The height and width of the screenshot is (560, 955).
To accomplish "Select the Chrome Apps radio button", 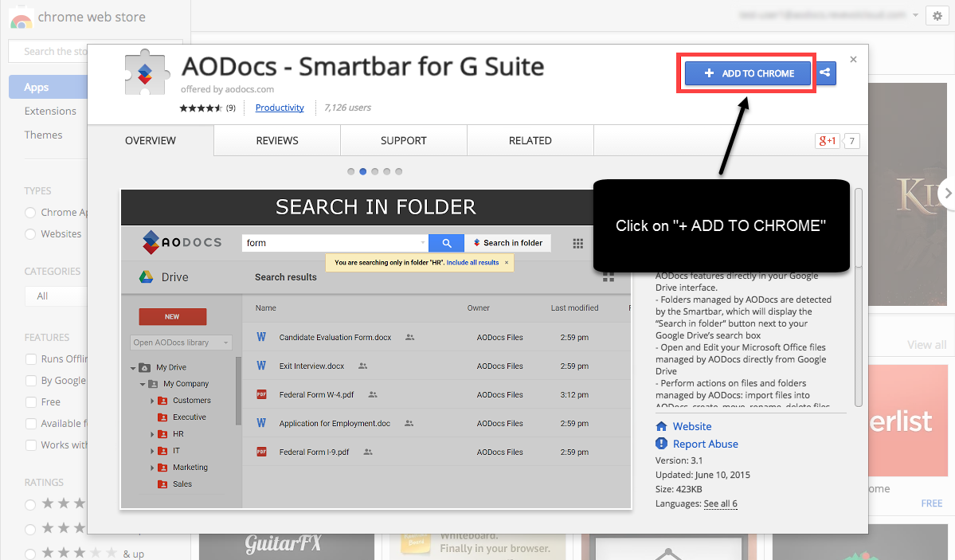I will point(29,213).
